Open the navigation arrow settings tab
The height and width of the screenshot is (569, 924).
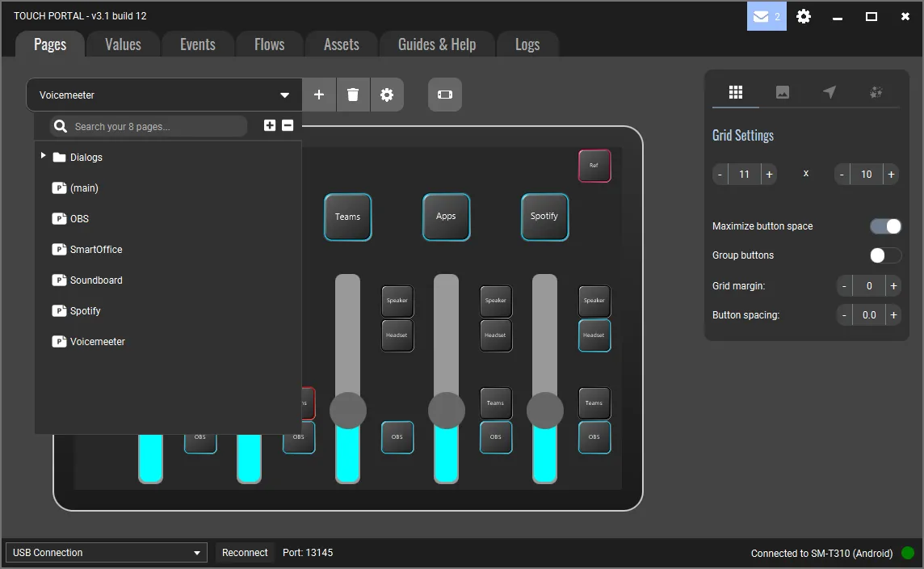[829, 92]
